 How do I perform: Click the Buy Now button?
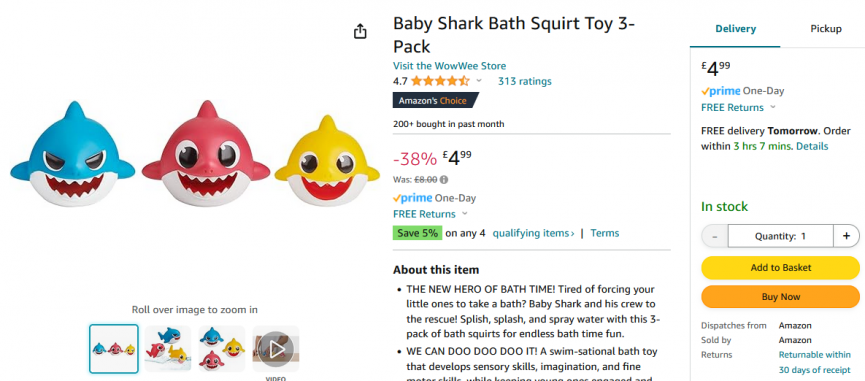pyautogui.click(x=780, y=297)
